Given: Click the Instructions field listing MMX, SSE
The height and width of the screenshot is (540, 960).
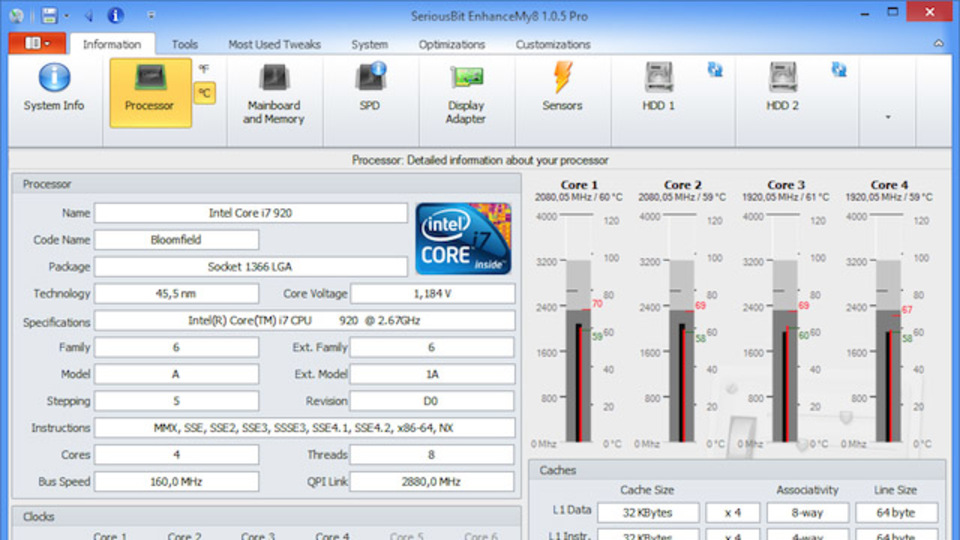Looking at the screenshot, I should tap(304, 428).
